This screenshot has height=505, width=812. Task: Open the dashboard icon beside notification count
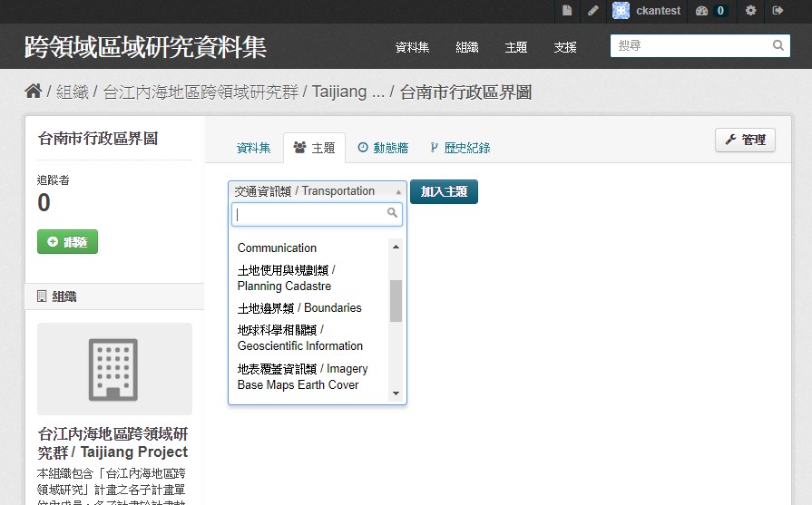(x=701, y=11)
